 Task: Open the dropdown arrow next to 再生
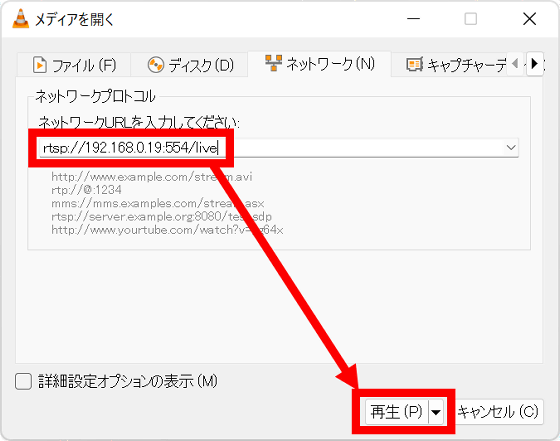[x=436, y=412]
